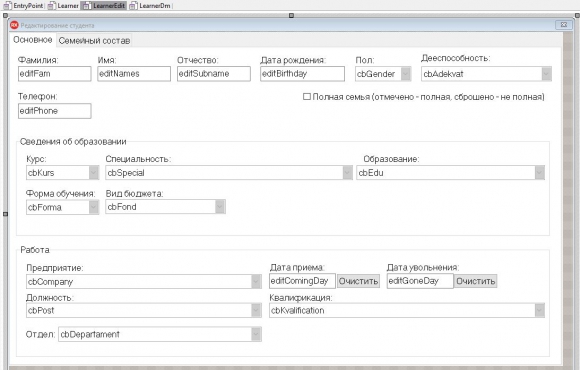Open the Семейный состав tab
The width and height of the screenshot is (580, 370).
[94, 41]
